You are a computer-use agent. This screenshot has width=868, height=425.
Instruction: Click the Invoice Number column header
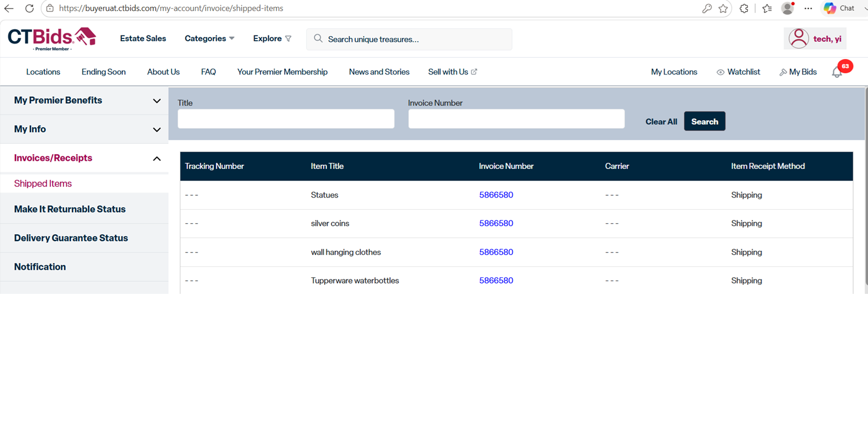506,166
